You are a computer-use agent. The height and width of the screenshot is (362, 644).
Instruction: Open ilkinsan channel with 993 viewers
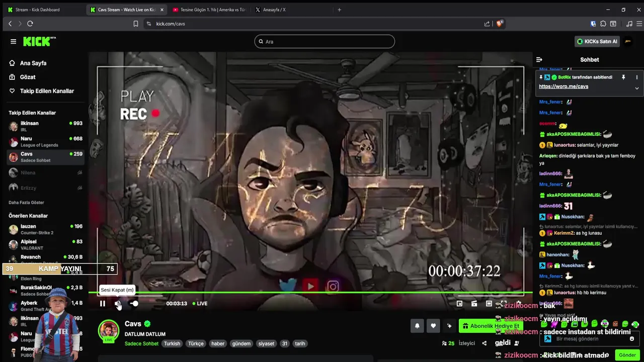(45, 126)
